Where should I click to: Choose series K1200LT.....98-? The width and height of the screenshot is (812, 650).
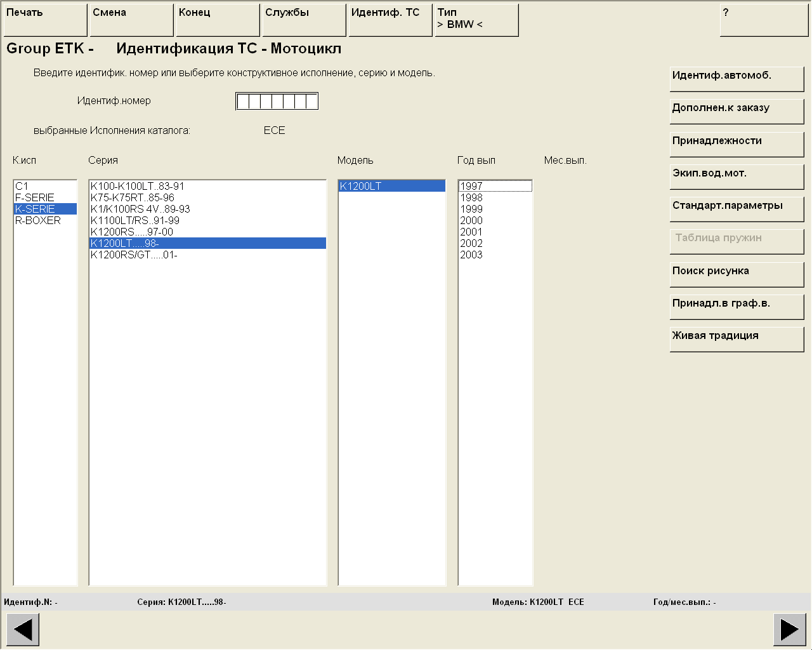coord(207,243)
